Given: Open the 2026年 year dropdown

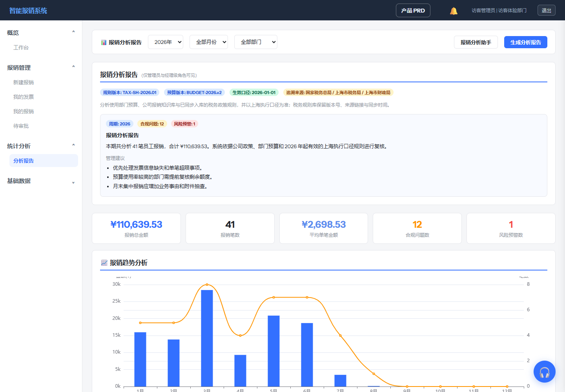Looking at the screenshot, I should 166,42.
